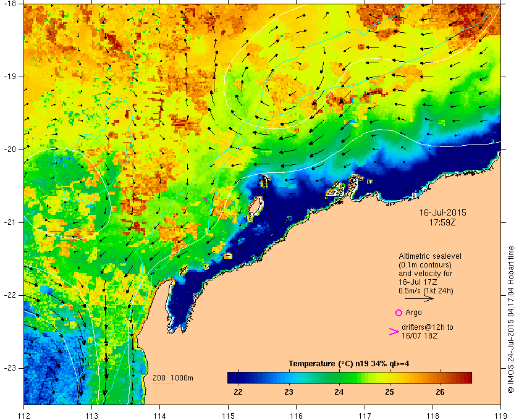Click colorbar tick label 24

339,392
